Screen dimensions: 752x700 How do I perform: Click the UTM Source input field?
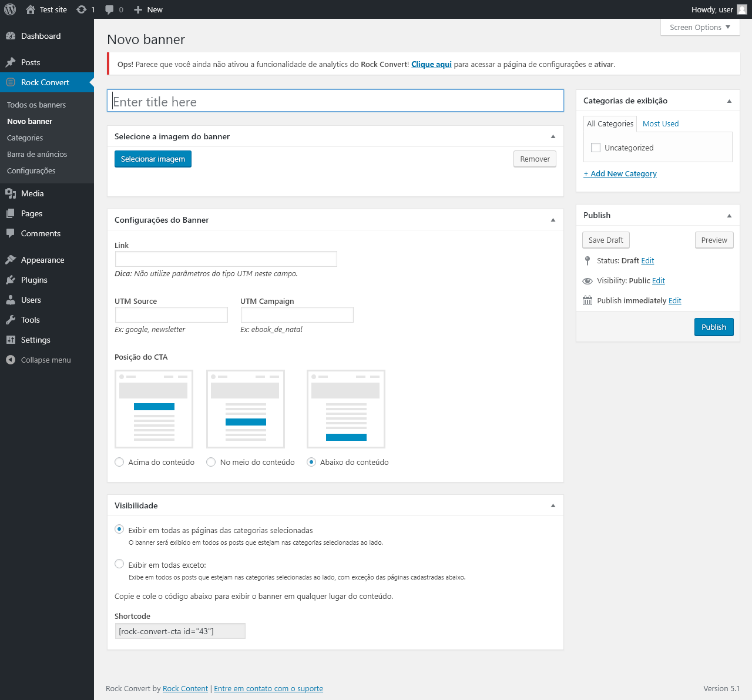tap(171, 314)
